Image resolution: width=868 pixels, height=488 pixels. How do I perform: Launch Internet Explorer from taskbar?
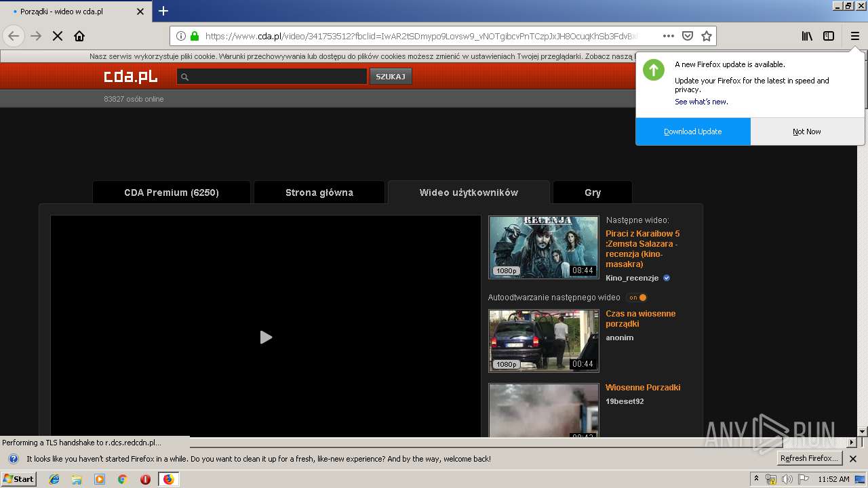pos(54,479)
